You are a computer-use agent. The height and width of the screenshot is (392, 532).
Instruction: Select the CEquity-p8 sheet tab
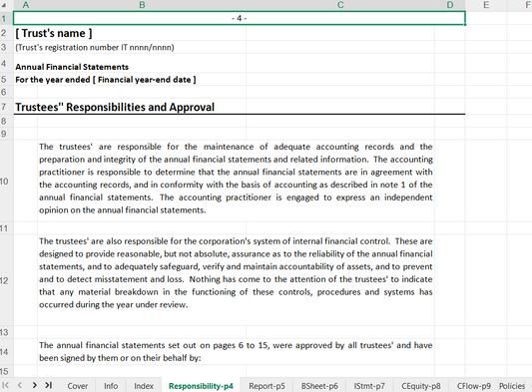coord(421,386)
